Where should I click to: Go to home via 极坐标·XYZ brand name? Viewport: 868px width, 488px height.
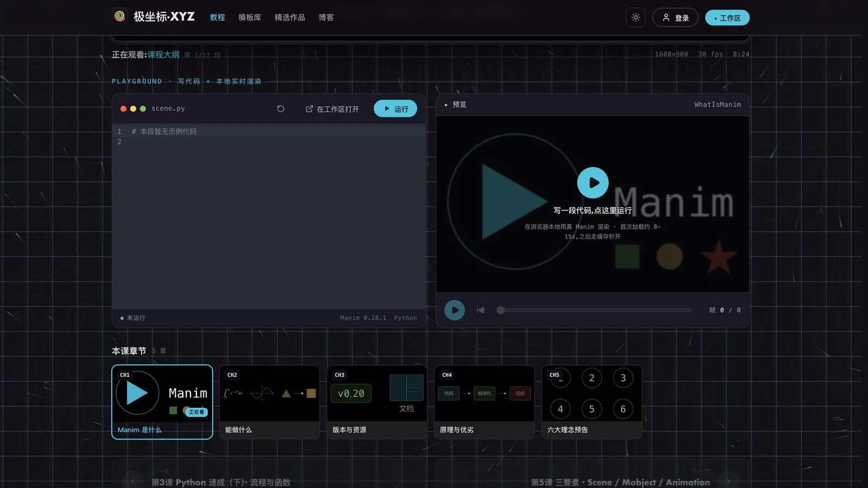click(x=164, y=17)
